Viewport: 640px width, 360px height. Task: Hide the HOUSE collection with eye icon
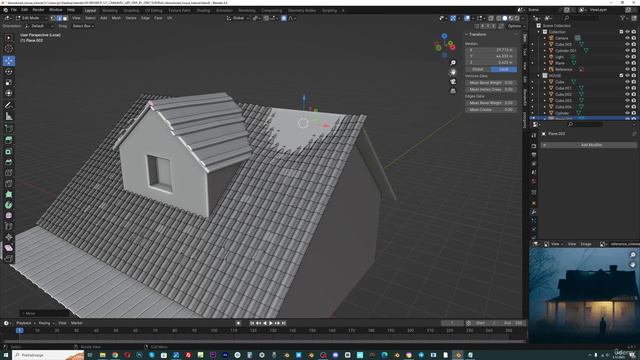(627, 76)
